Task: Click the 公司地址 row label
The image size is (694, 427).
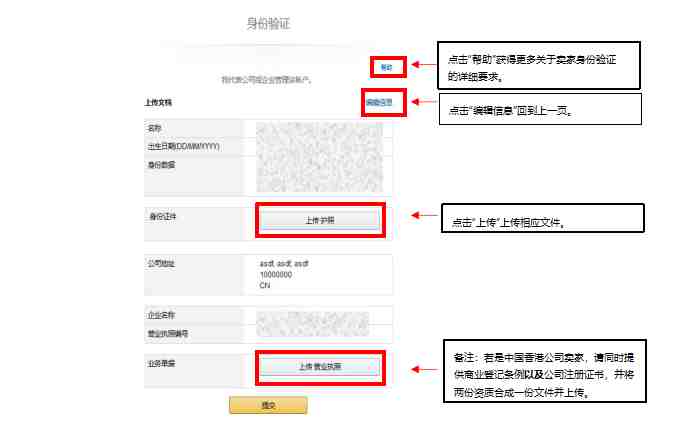Action: pos(161,262)
